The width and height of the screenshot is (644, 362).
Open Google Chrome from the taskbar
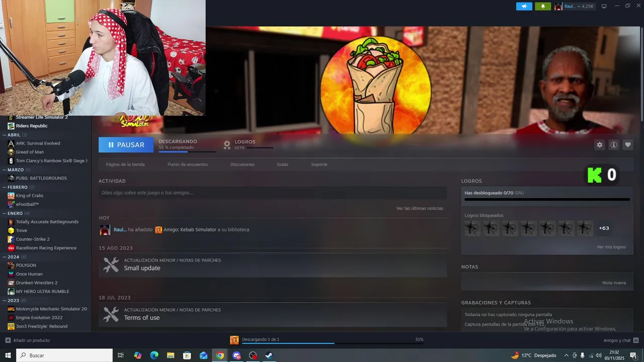[220, 355]
